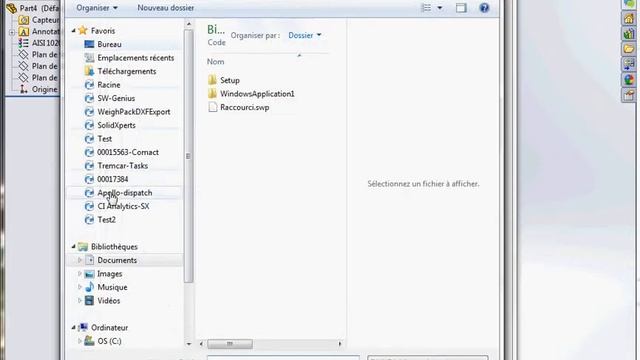Screen dimensions: 640x360
Task: Expand the Images library
Action: (x=80, y=273)
